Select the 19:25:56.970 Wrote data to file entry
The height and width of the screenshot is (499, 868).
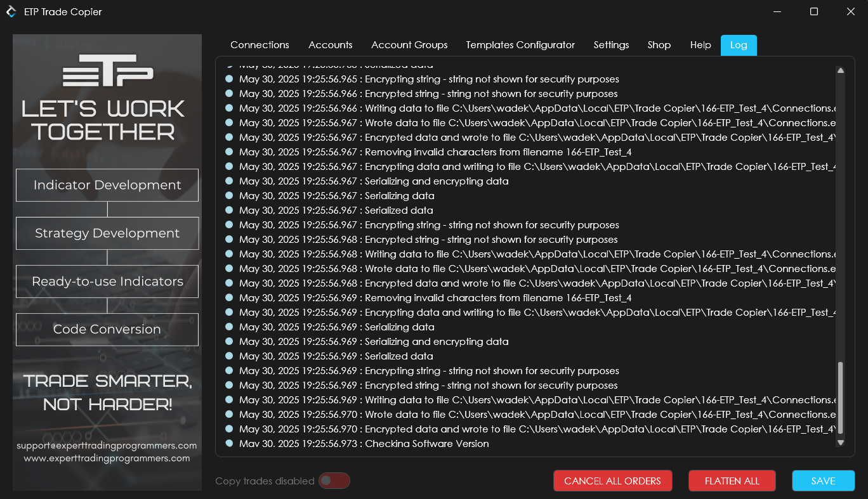click(530, 415)
